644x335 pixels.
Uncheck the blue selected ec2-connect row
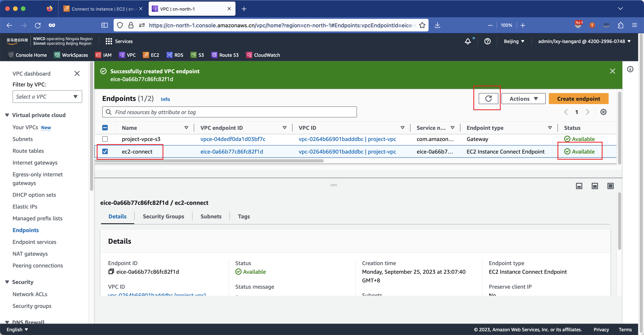[106, 152]
